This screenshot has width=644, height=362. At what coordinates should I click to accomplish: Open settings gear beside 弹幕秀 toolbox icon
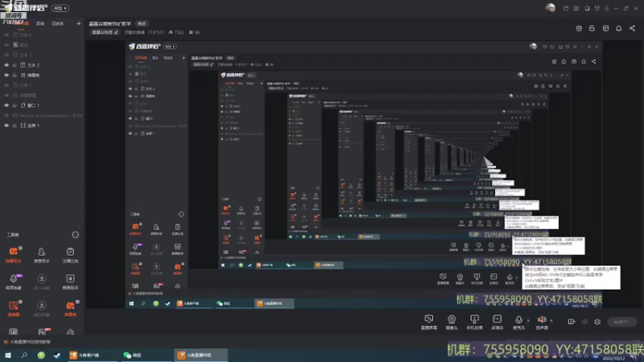click(77, 302)
